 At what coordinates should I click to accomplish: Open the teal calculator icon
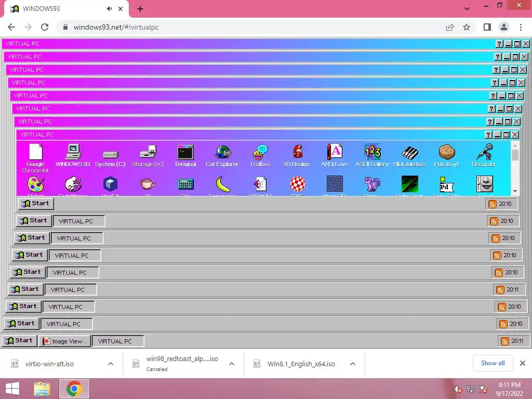click(185, 184)
